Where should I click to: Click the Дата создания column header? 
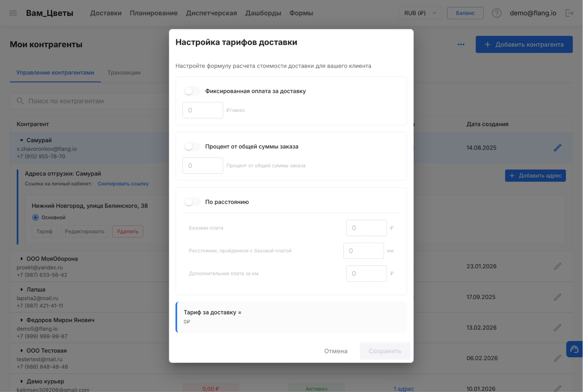click(x=488, y=124)
